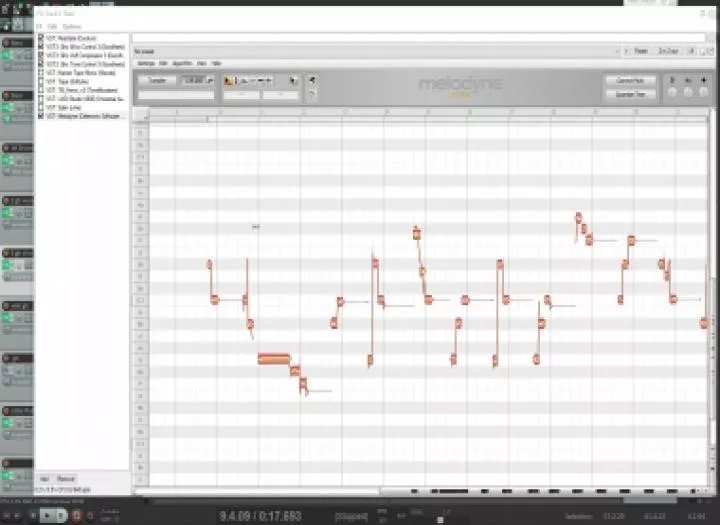
Task: Click the Remove button below the FX list
Action: point(66,479)
